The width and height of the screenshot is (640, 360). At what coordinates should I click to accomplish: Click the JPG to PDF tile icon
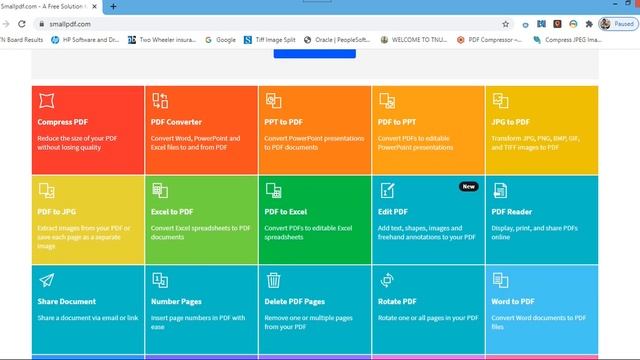500,100
